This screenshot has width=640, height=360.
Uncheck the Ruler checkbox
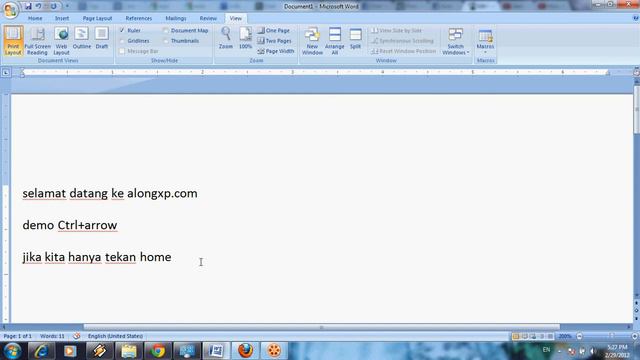[x=122, y=30]
